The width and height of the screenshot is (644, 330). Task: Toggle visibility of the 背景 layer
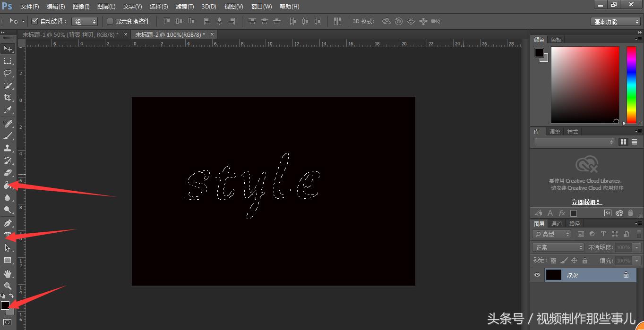(537, 275)
